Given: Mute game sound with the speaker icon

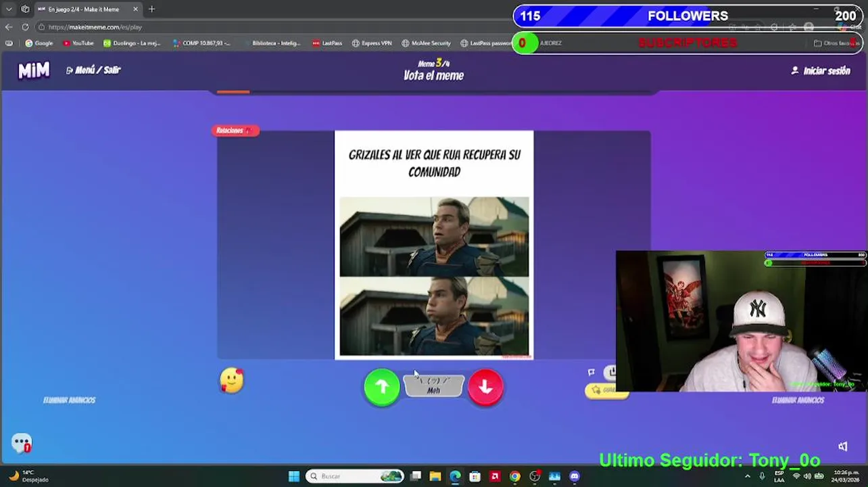Looking at the screenshot, I should coord(843,446).
